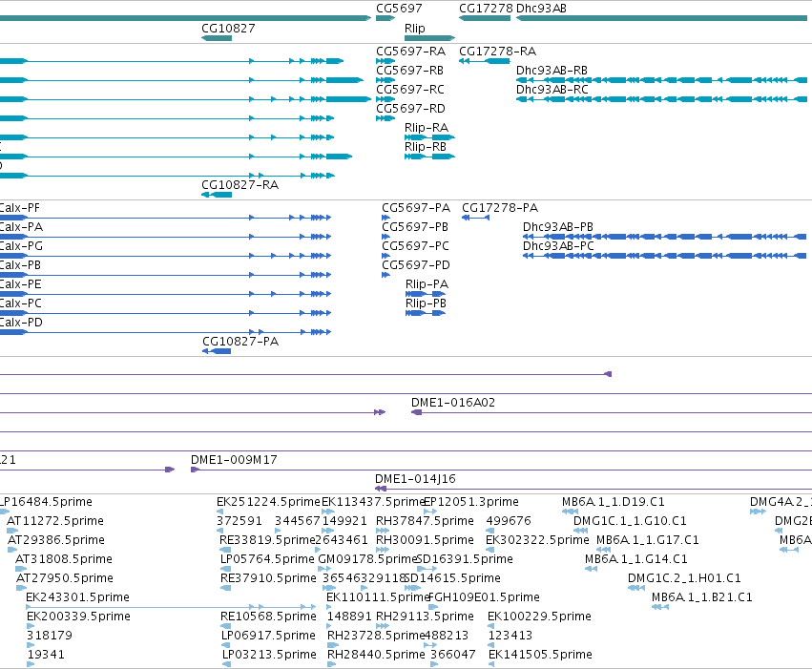Select the Calx-PC protein label
Image resolution: width=812 pixels, height=669 pixels.
point(21,303)
